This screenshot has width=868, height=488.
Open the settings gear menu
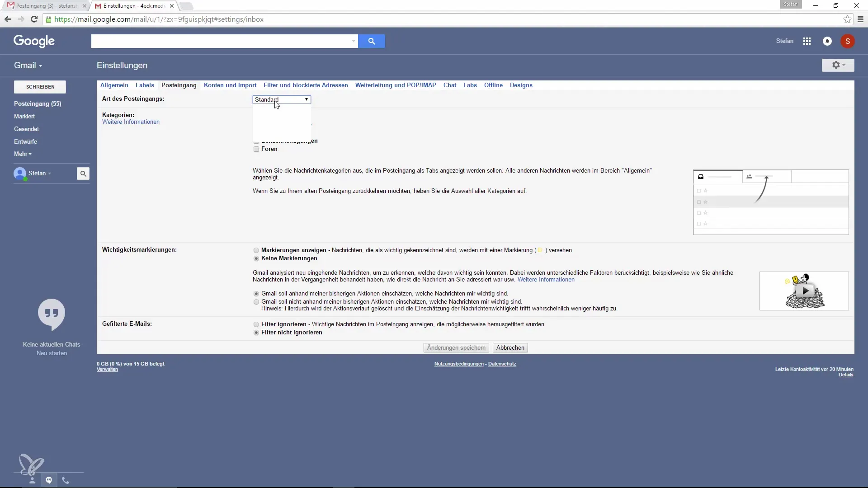pyautogui.click(x=838, y=65)
